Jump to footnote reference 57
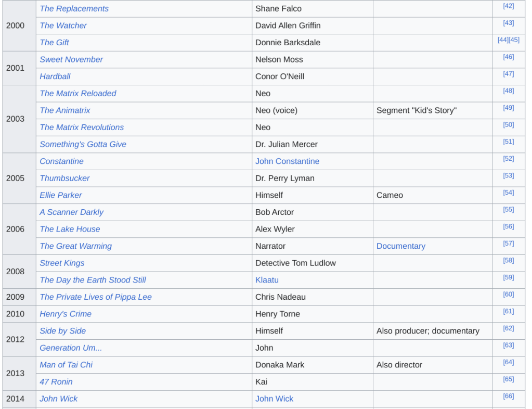Image resolution: width=532 pixels, height=409 pixels. (x=508, y=244)
